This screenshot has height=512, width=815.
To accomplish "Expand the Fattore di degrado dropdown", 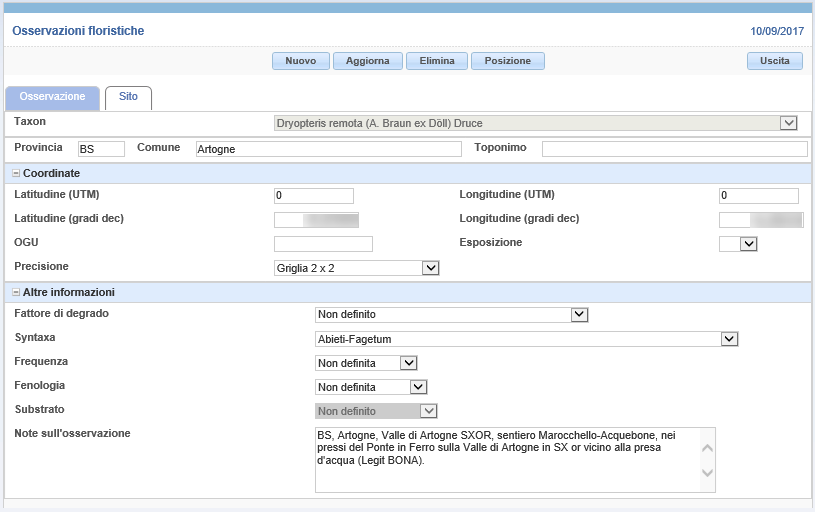I will [579, 314].
